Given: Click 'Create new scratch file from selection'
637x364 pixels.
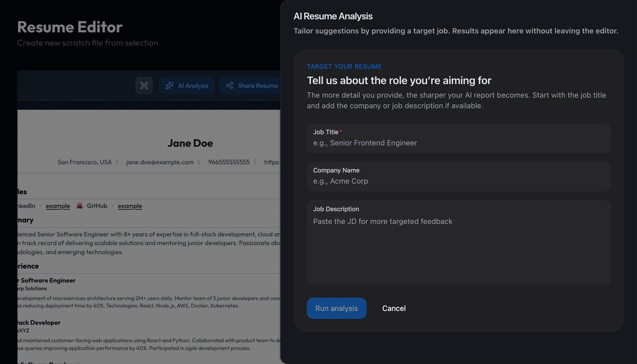Looking at the screenshot, I should pos(88,43).
